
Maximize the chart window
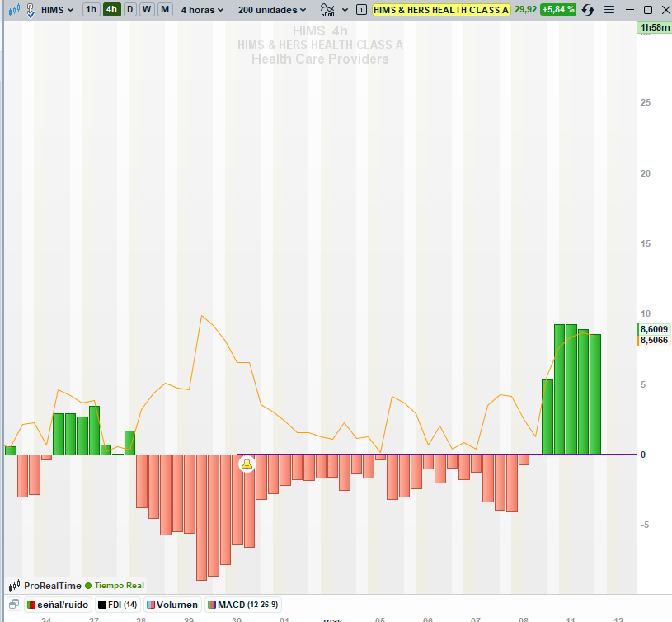(x=648, y=9)
